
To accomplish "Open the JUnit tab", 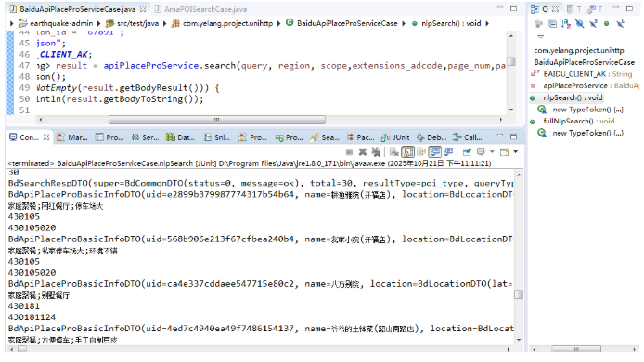I will tap(395, 137).
